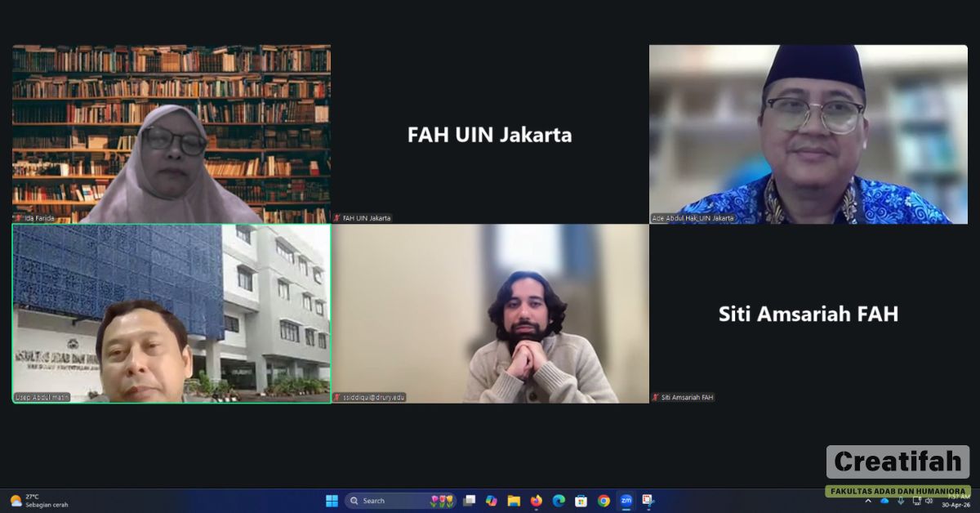
Task: Switch to Zoom app in taskbar
Action: 626,501
